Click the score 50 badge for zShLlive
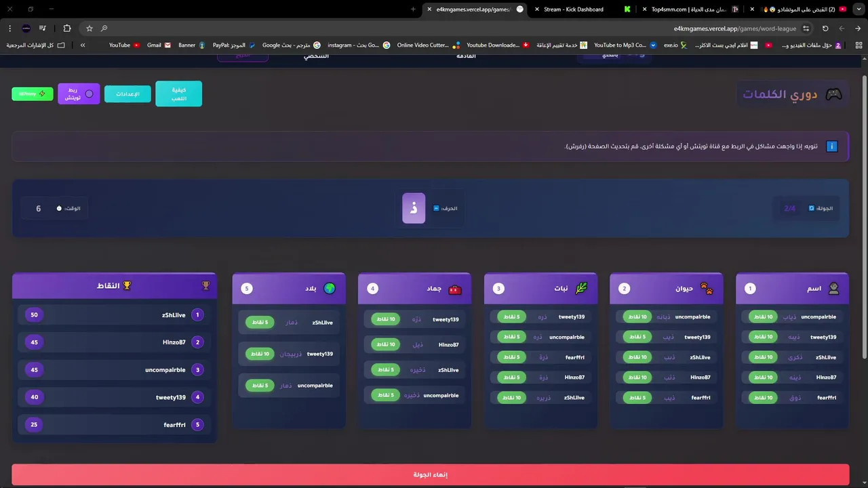This screenshot has width=868, height=488. 35,315
